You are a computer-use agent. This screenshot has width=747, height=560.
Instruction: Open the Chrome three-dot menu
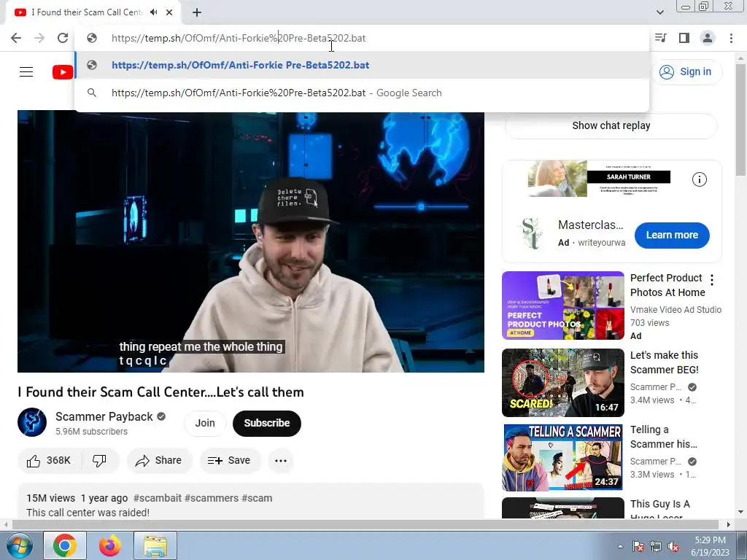(731, 38)
